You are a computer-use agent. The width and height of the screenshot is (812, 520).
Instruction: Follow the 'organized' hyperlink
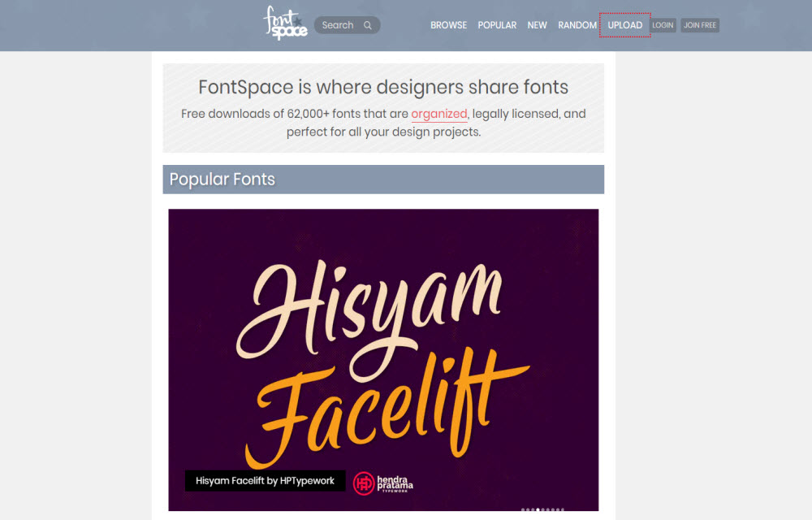point(439,114)
